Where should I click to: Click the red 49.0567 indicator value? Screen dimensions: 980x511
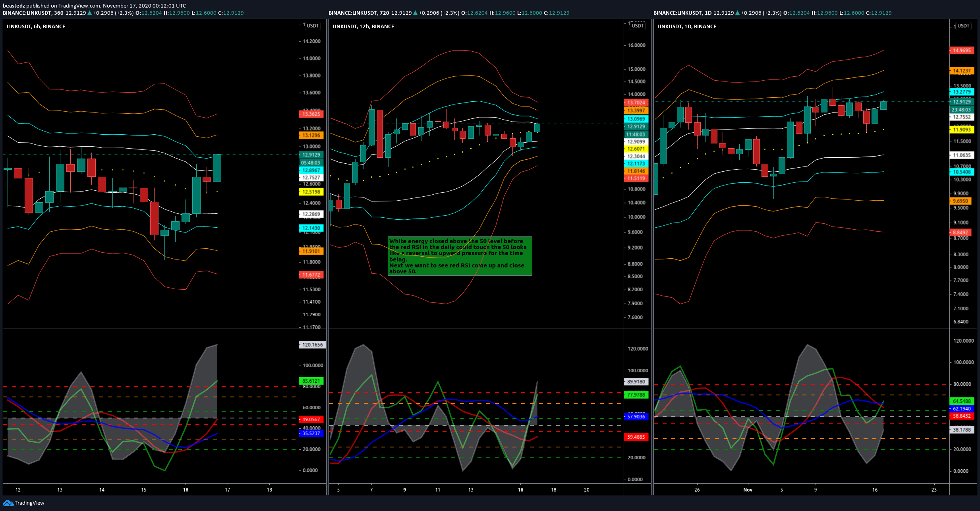pos(311,419)
